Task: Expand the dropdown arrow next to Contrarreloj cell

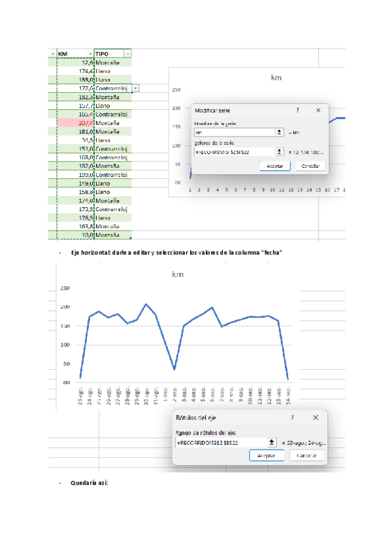Action: 135,88
